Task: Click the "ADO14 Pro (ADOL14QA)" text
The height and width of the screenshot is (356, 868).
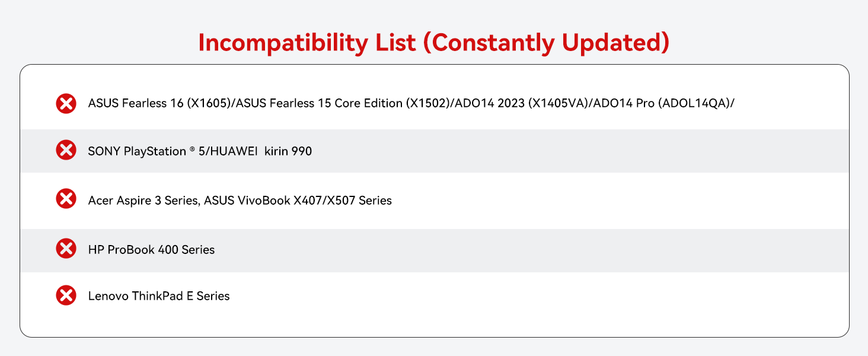Action: 661,104
